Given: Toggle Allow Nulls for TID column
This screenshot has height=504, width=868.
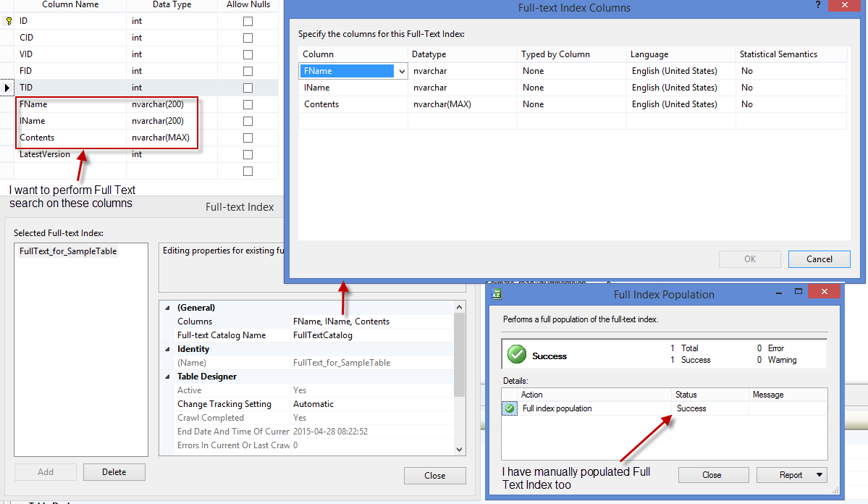Looking at the screenshot, I should pos(248,88).
